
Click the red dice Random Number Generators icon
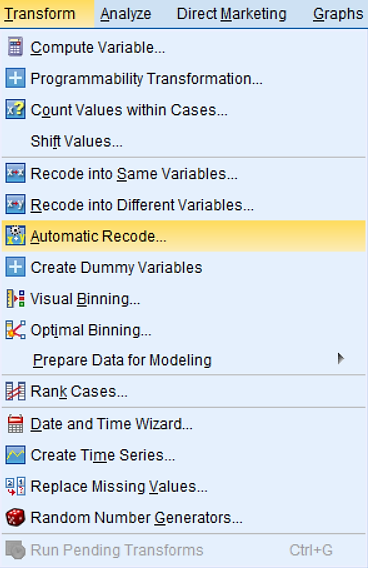(15, 517)
